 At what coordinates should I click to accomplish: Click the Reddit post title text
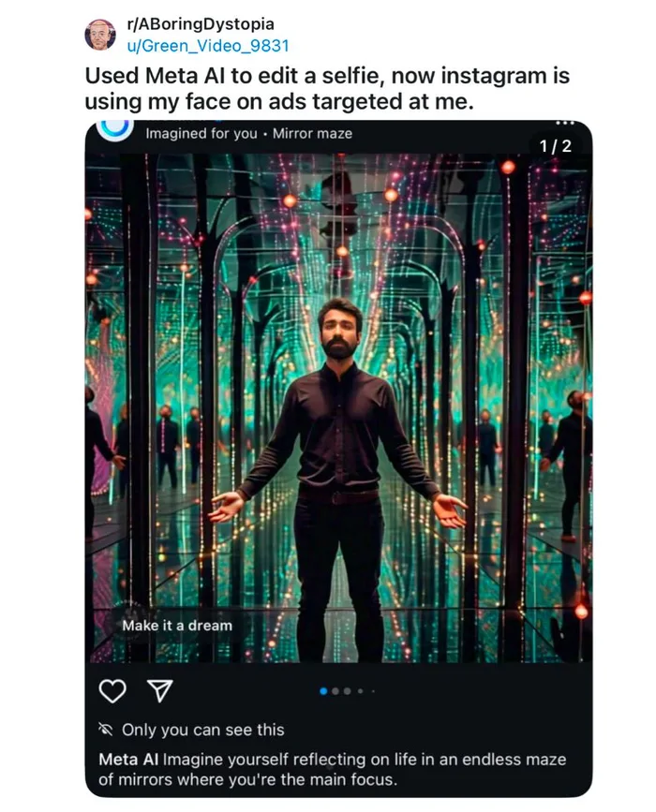click(x=327, y=89)
